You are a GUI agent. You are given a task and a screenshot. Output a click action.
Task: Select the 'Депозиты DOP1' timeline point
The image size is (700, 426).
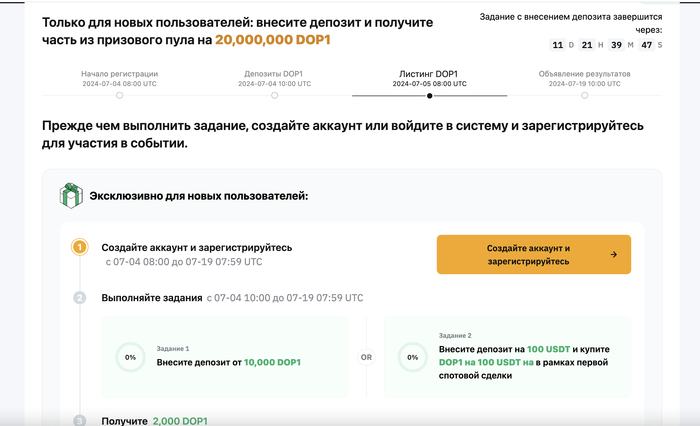click(275, 96)
